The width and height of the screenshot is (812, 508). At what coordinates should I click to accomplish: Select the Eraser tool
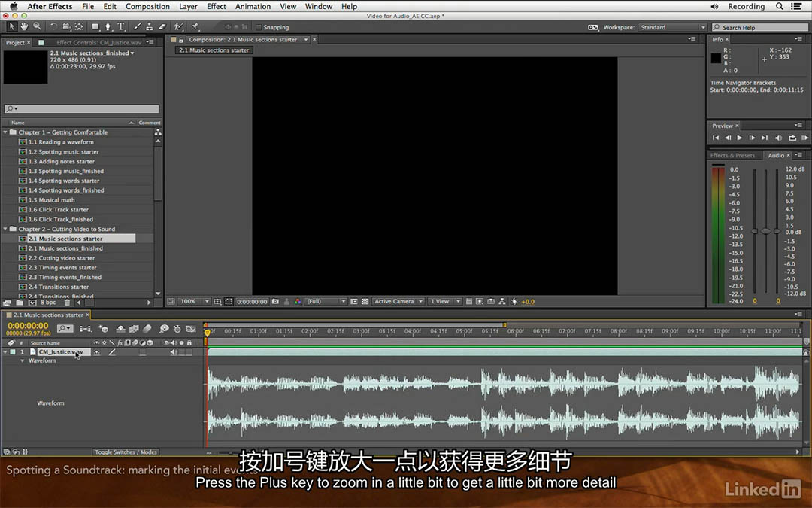point(162,26)
